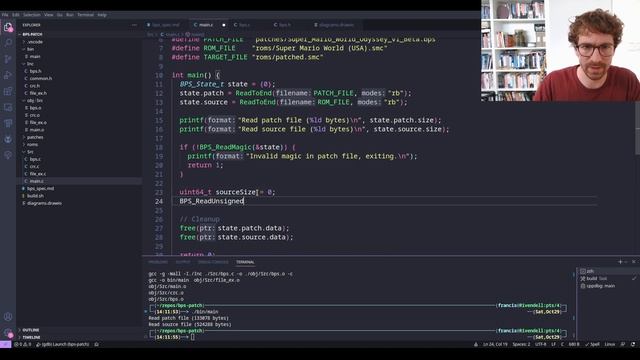Click the feedback icon in status bar
The width and height of the screenshot is (640, 360).
623,344
